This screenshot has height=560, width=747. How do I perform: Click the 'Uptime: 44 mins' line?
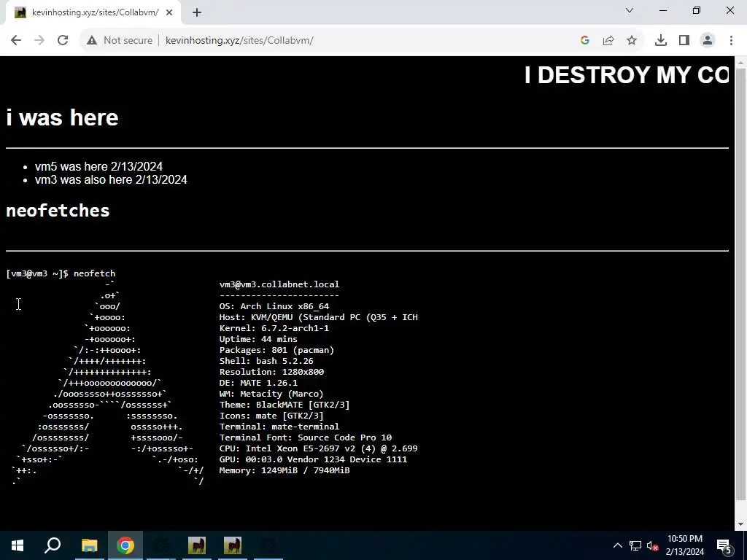258,339
